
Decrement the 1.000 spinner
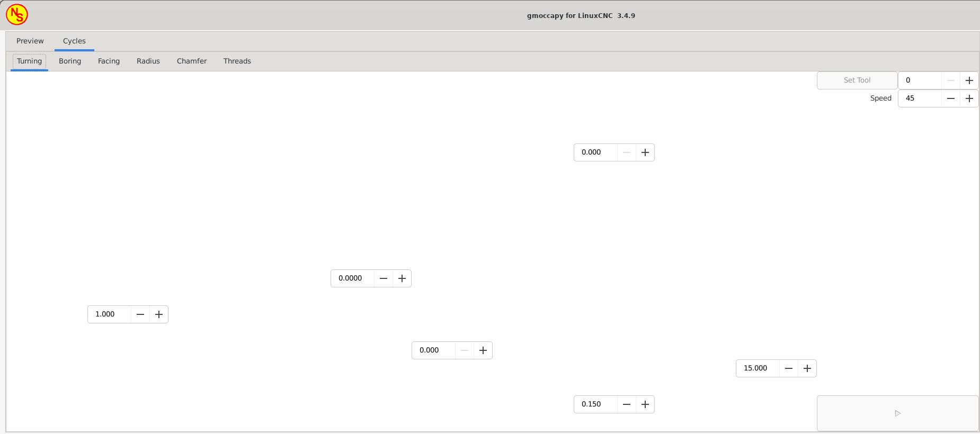pyautogui.click(x=140, y=314)
